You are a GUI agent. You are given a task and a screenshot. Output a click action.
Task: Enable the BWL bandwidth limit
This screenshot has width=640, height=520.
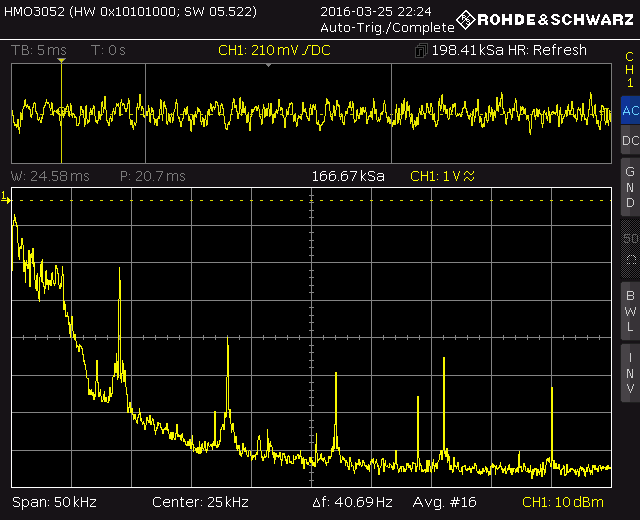tap(630, 310)
